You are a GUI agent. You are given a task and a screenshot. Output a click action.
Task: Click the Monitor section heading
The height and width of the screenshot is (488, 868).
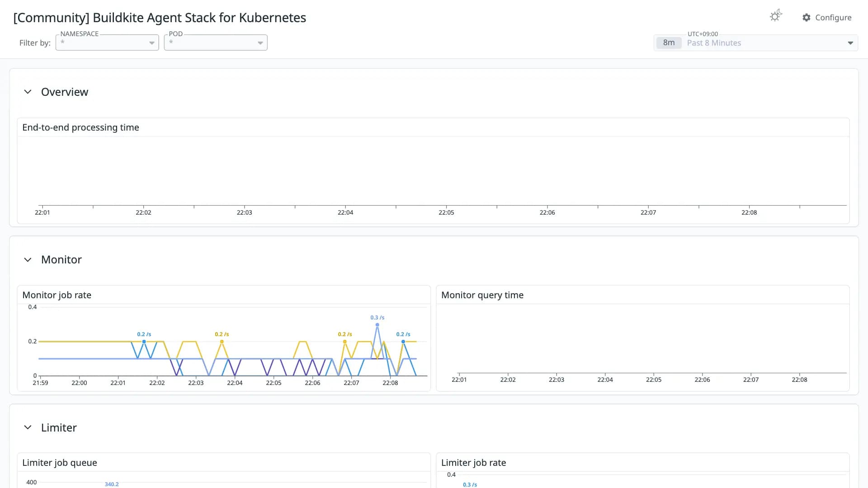pos(61,260)
